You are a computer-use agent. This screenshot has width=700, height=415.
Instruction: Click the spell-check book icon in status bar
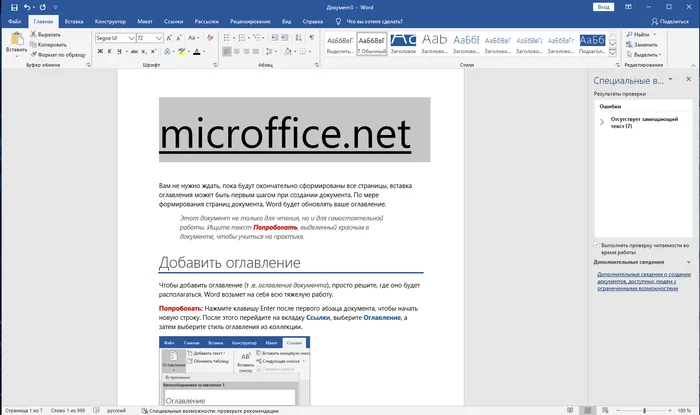[96, 410]
